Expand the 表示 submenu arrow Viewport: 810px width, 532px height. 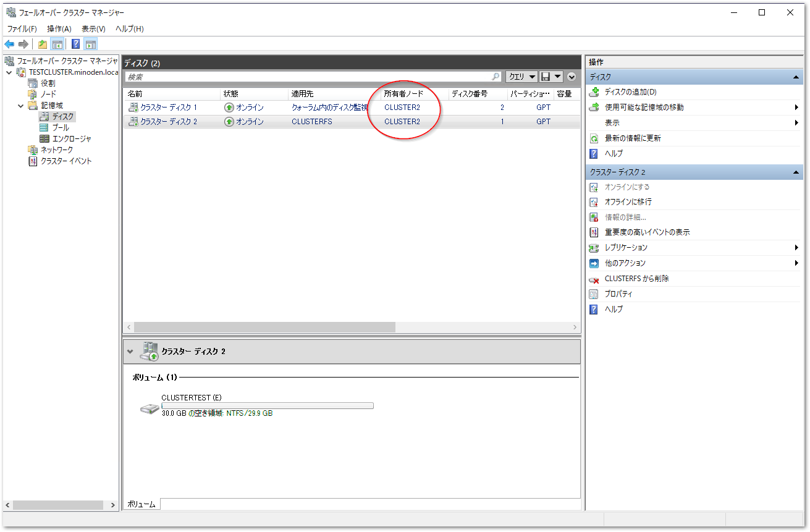pos(796,123)
